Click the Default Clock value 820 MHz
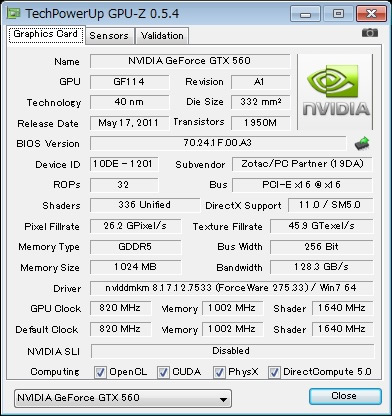The height and width of the screenshot is (416, 392). click(x=120, y=329)
